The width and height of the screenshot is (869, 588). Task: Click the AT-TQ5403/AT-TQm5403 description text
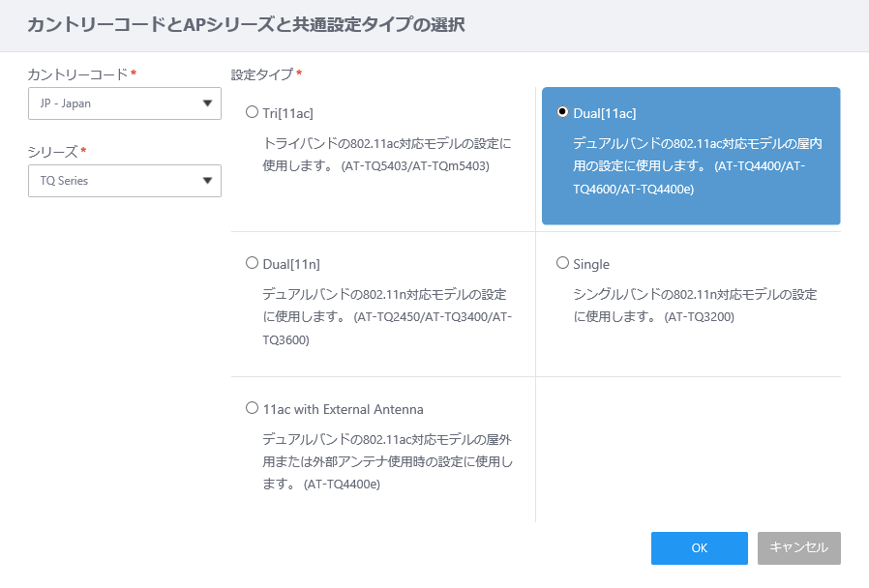(x=387, y=155)
